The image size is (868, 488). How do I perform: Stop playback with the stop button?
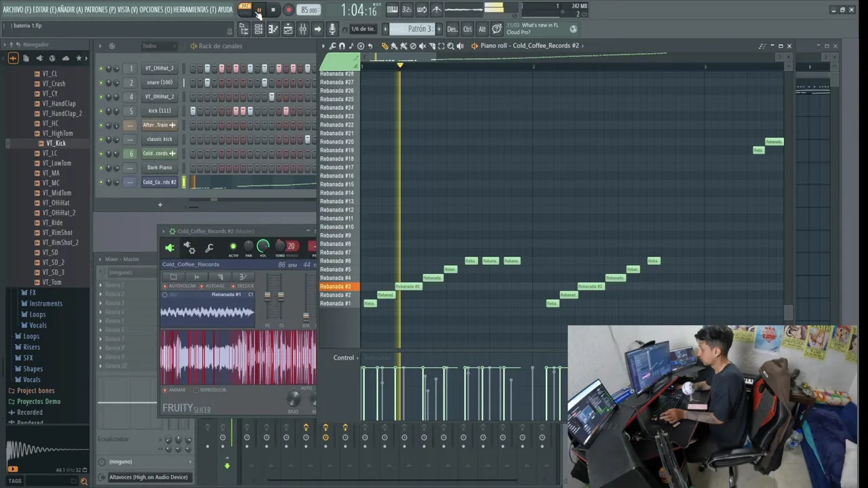point(273,10)
